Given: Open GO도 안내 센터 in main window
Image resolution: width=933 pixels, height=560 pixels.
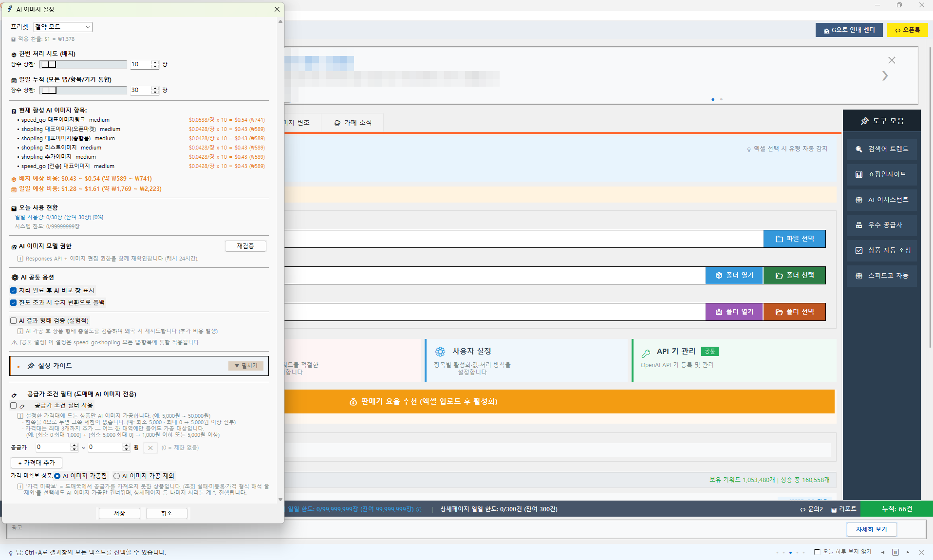Looking at the screenshot, I should point(849,30).
